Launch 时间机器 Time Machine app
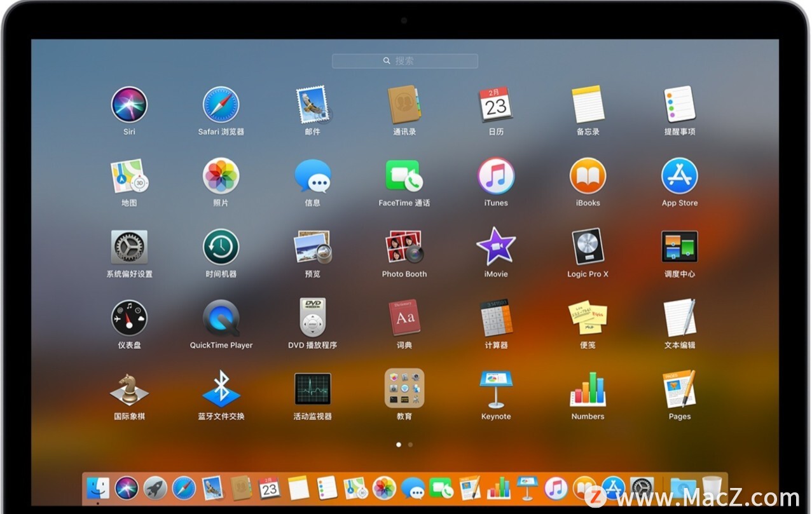This screenshot has width=812, height=514. point(221,247)
